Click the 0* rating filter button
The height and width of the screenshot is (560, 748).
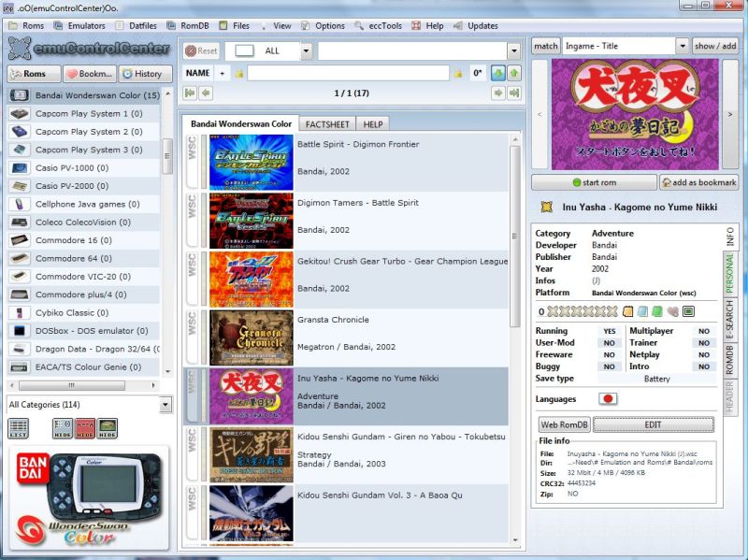click(x=478, y=73)
